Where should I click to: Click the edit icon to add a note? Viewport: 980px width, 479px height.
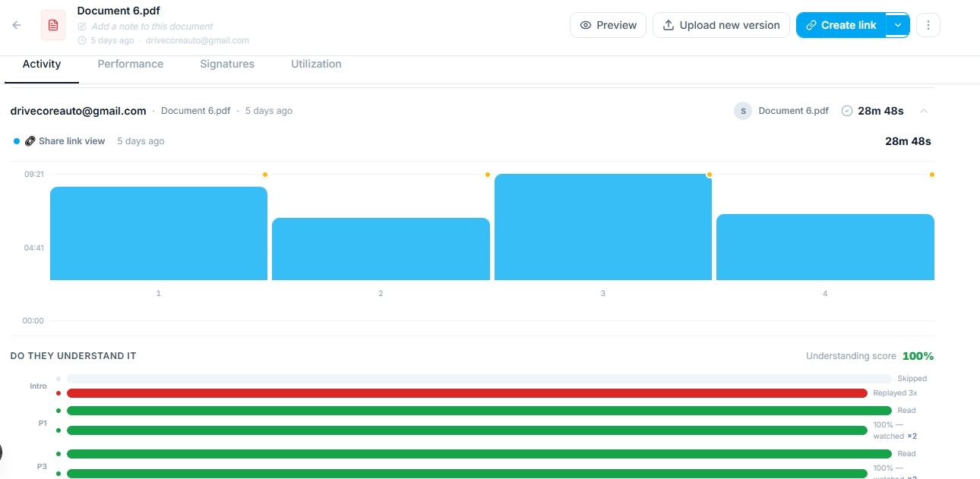pos(81,26)
